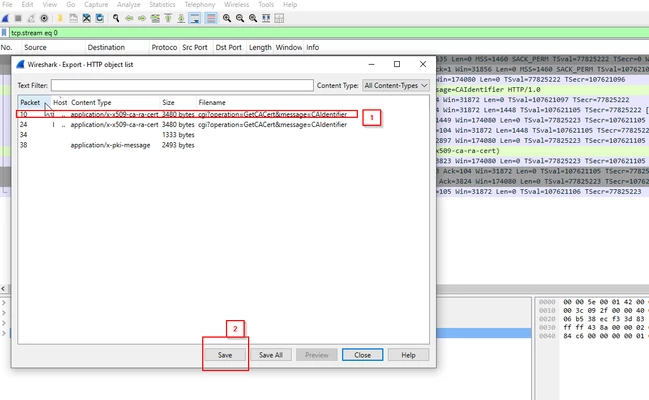Image resolution: width=649 pixels, height=400 pixels.
Task: Click the Help button in export dialog
Action: (x=408, y=355)
